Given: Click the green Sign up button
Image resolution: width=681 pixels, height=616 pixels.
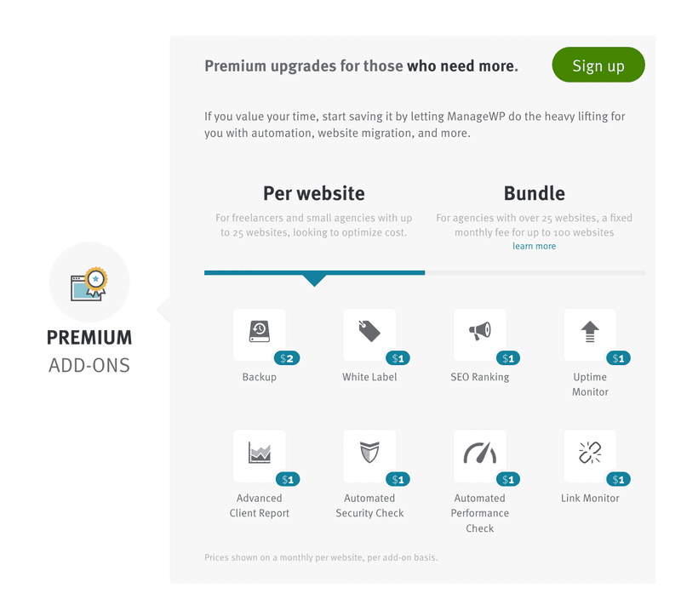Looking at the screenshot, I should point(598,65).
